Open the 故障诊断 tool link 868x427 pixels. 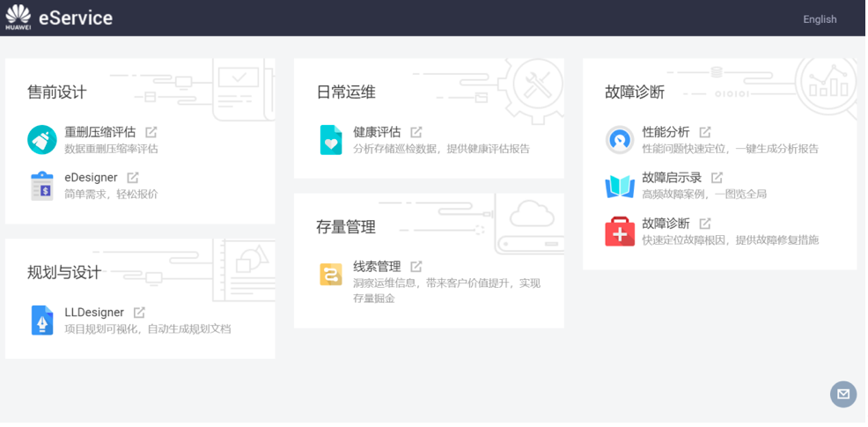coord(666,224)
